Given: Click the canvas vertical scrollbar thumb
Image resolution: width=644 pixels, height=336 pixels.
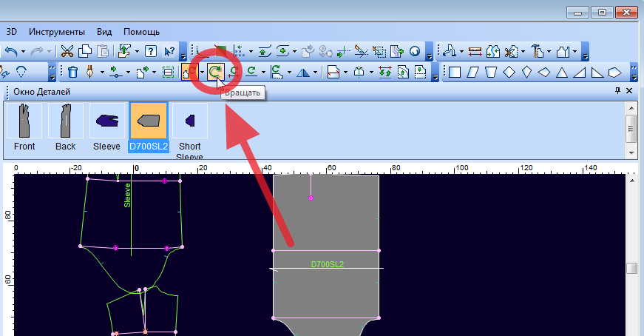Looking at the screenshot, I should click(632, 268).
